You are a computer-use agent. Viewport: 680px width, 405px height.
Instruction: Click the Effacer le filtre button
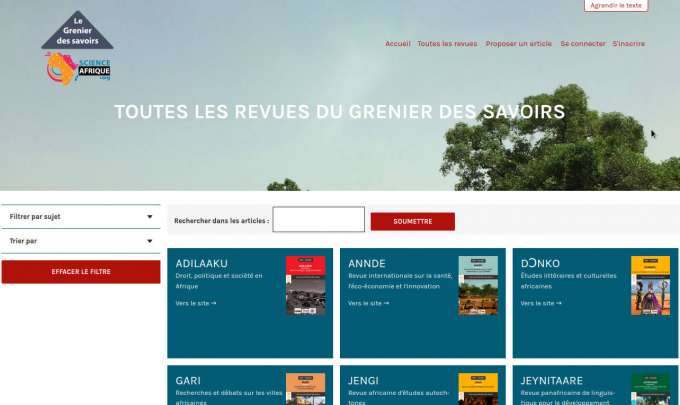[x=81, y=272]
